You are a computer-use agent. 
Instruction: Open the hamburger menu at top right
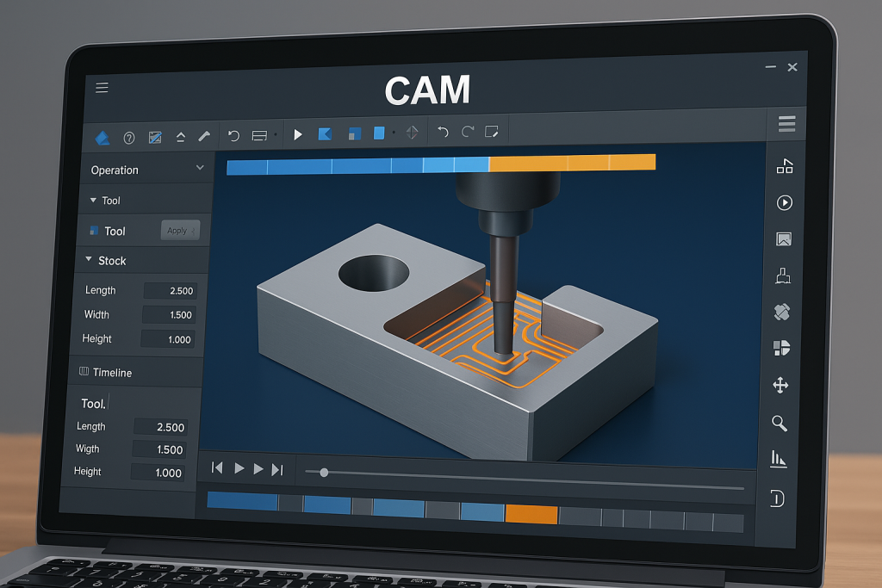(786, 123)
